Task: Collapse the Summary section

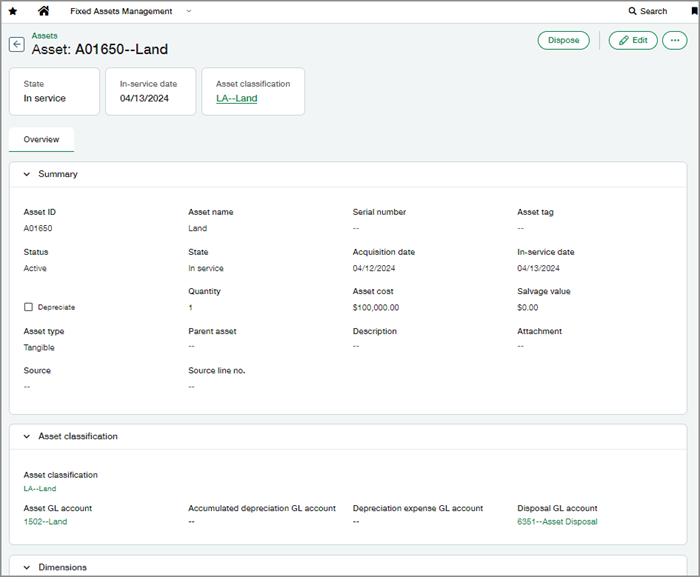Action: click(x=27, y=174)
